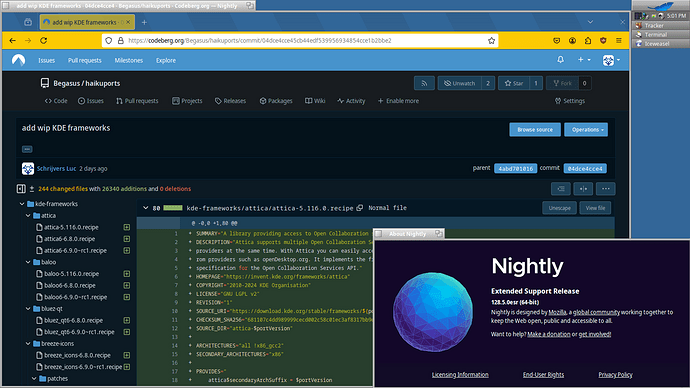Open the Releases repository tab

point(230,101)
